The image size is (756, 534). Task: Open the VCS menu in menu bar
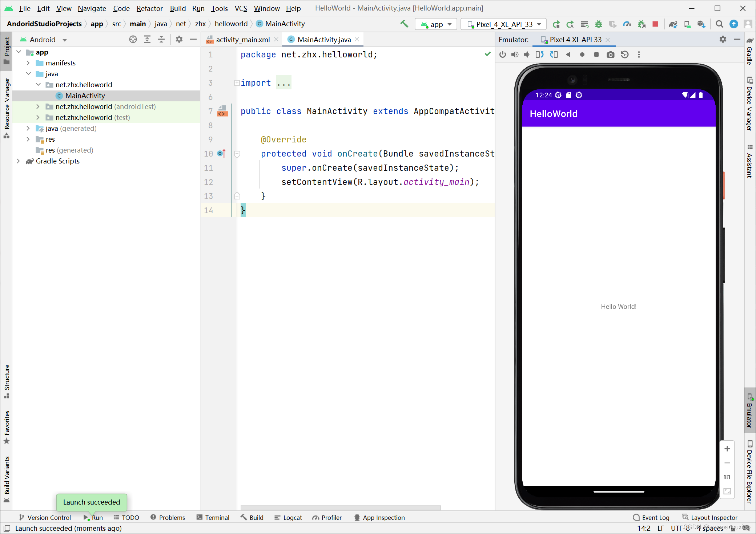coord(241,8)
